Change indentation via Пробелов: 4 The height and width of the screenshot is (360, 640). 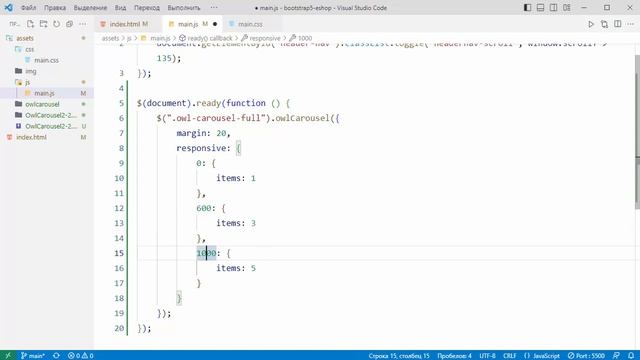[x=454, y=356]
